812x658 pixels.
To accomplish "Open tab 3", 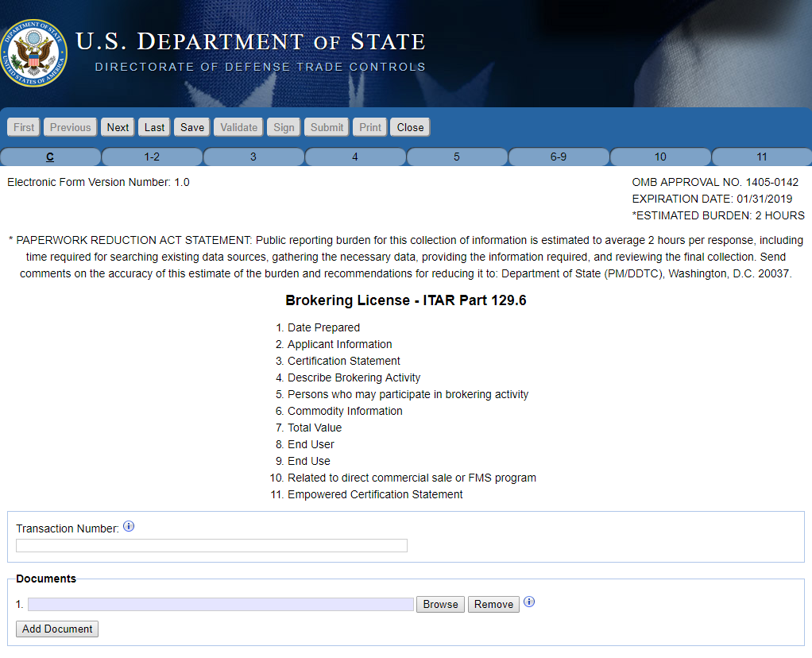I will coord(253,157).
